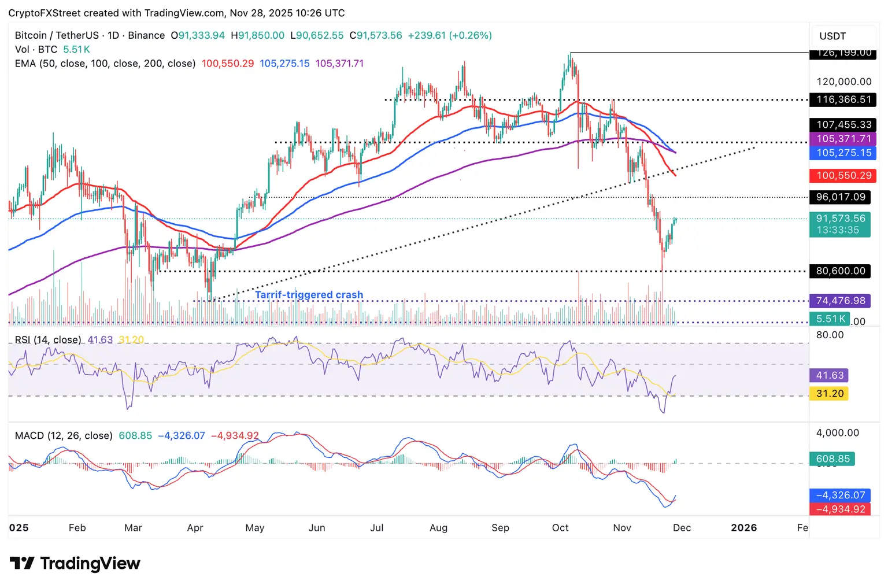The height and width of the screenshot is (588, 888).
Task: Select the MACD (12, 26, close) label
Action: click(x=64, y=435)
